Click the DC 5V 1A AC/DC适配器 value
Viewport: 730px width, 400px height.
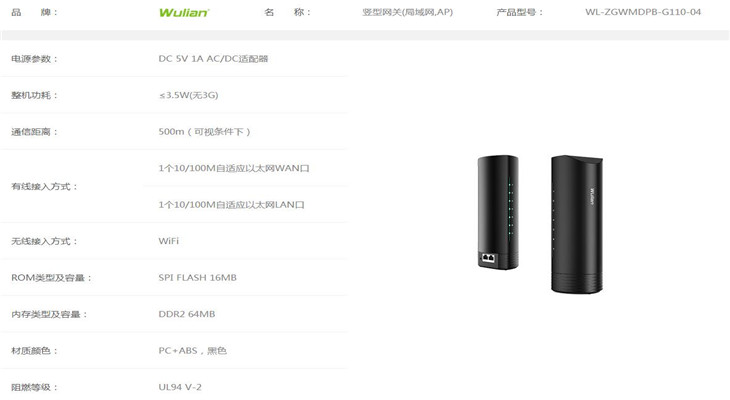click(213, 59)
